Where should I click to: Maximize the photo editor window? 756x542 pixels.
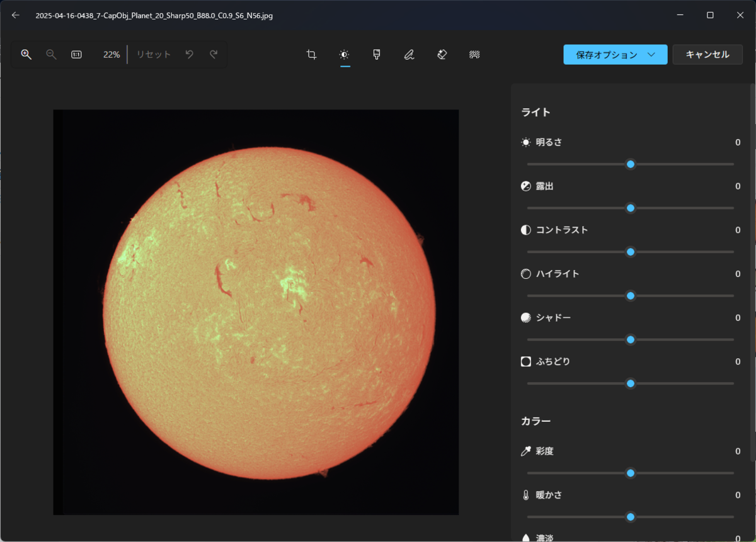(x=710, y=15)
